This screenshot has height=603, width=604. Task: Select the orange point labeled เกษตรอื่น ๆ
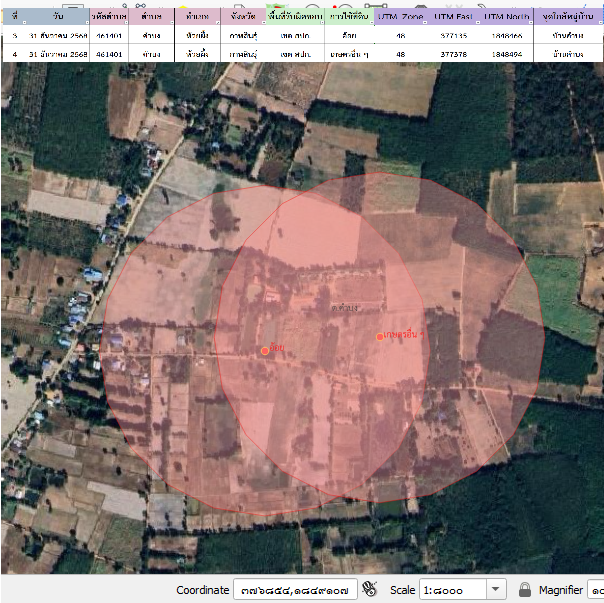tap(380, 337)
